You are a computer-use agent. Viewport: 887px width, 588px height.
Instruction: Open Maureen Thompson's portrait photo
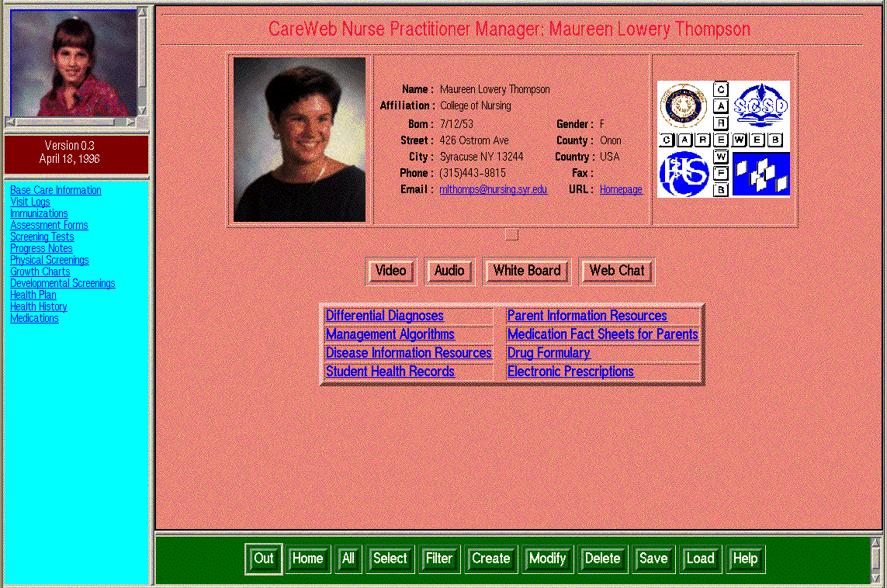[x=300, y=140]
